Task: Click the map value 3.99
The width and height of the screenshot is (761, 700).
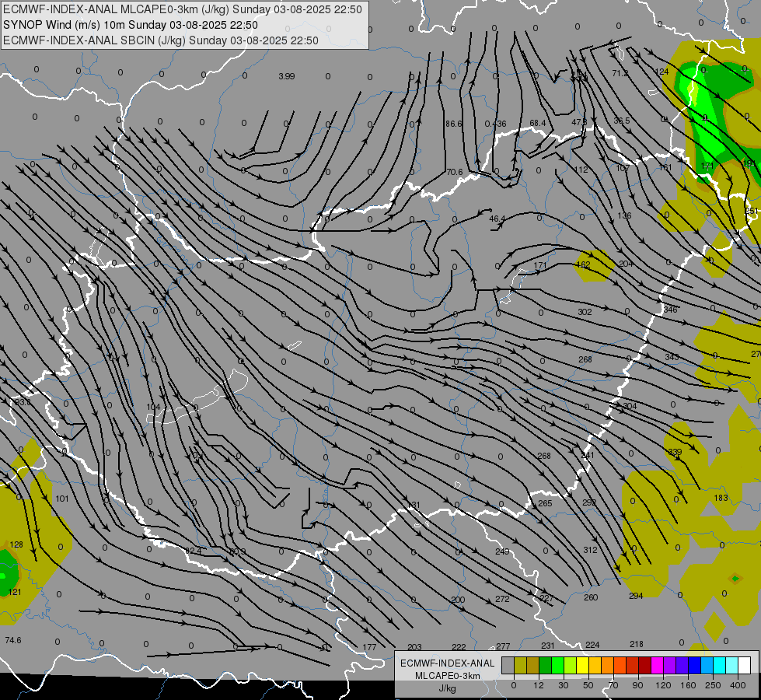Action: coord(286,76)
